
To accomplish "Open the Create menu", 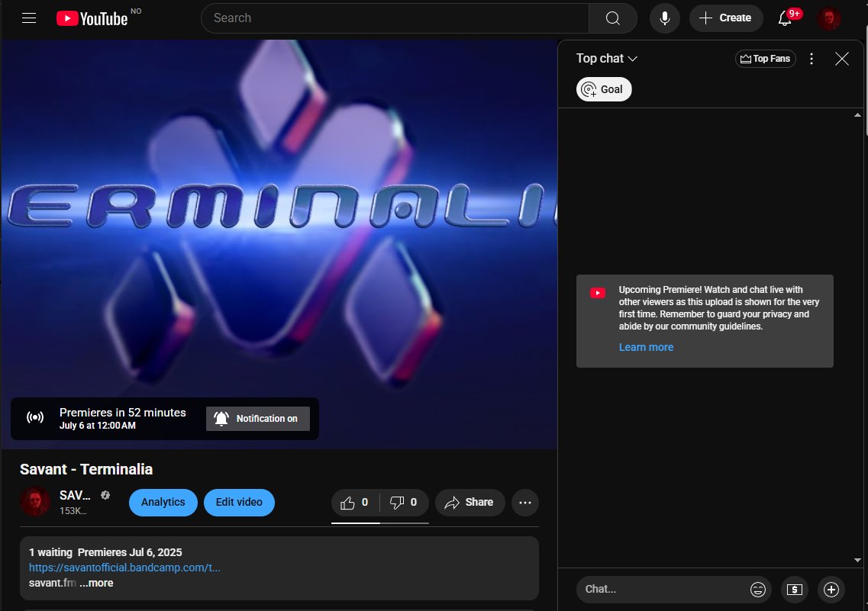I will pyautogui.click(x=726, y=18).
